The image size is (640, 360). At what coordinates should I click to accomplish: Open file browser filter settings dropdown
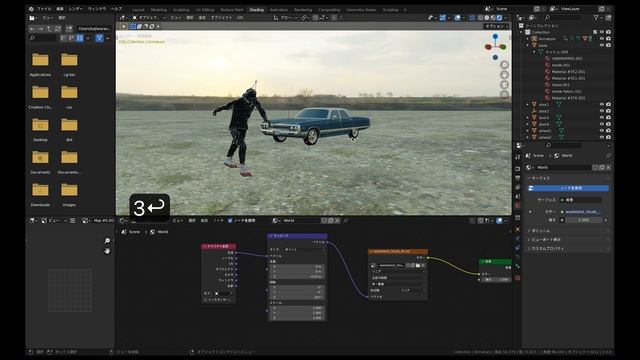point(107,38)
